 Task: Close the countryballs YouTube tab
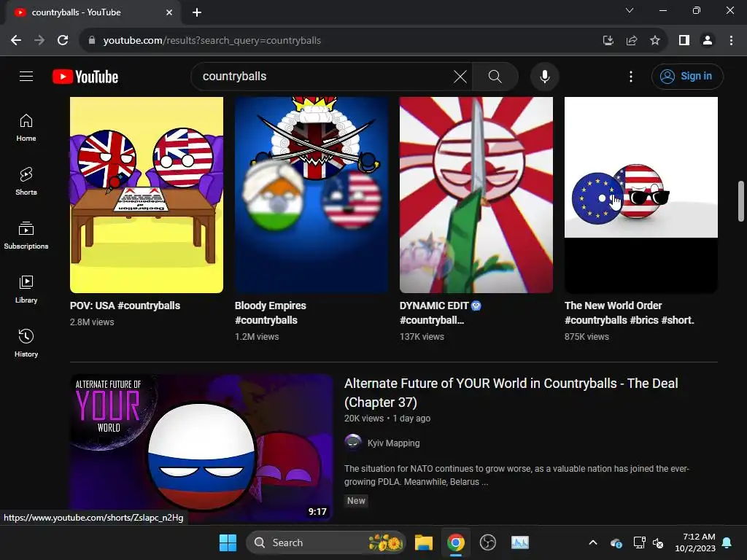169,12
